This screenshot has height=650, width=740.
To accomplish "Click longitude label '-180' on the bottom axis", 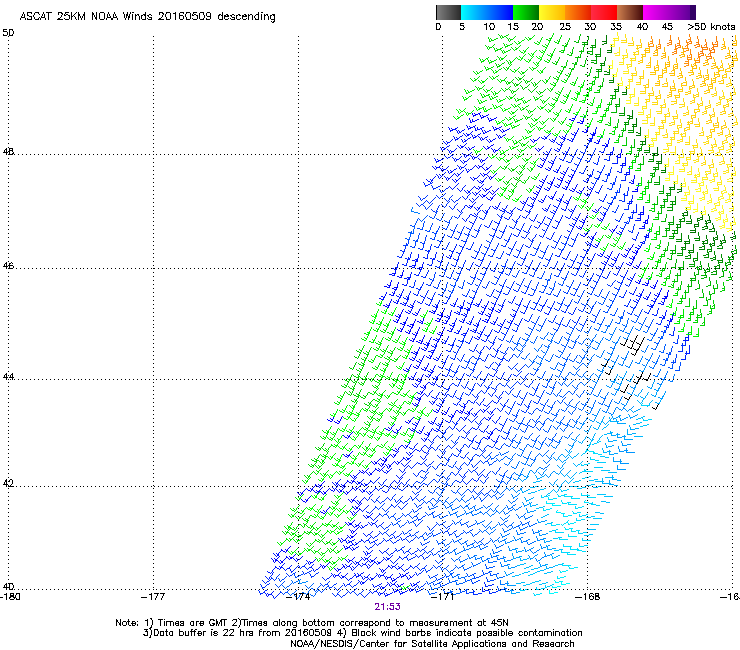I will [x=10, y=597].
